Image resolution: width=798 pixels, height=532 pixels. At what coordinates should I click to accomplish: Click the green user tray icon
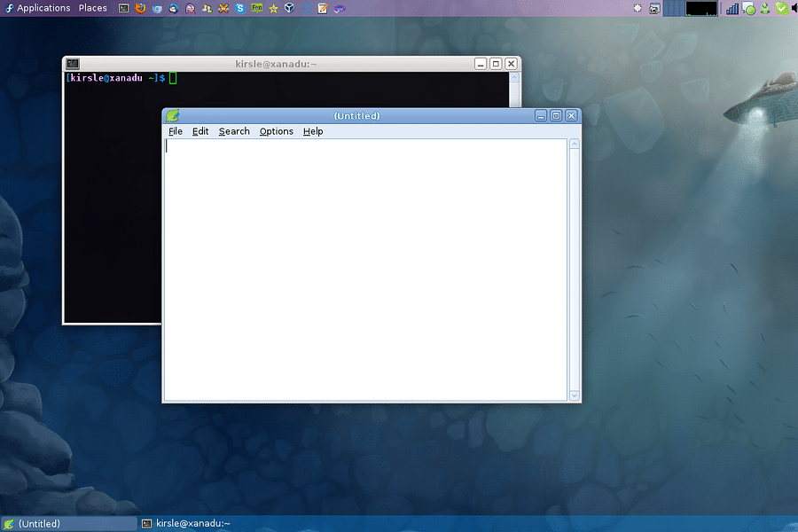tap(765, 8)
